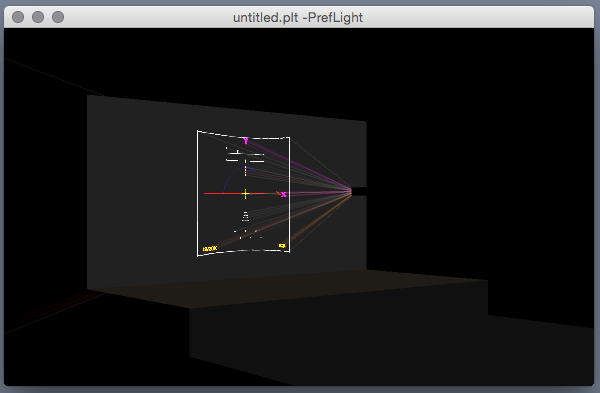Image resolution: width=600 pixels, height=393 pixels.
Task: Click the yellow label in frame's bottom-left corner
Action: (210, 249)
